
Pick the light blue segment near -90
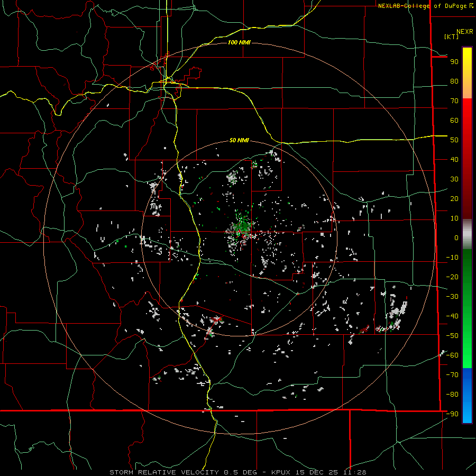click(x=467, y=413)
